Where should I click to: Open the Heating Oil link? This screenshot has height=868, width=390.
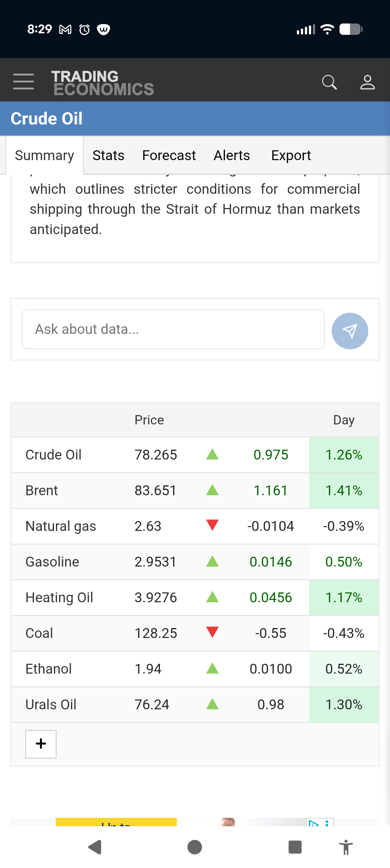pyautogui.click(x=59, y=597)
